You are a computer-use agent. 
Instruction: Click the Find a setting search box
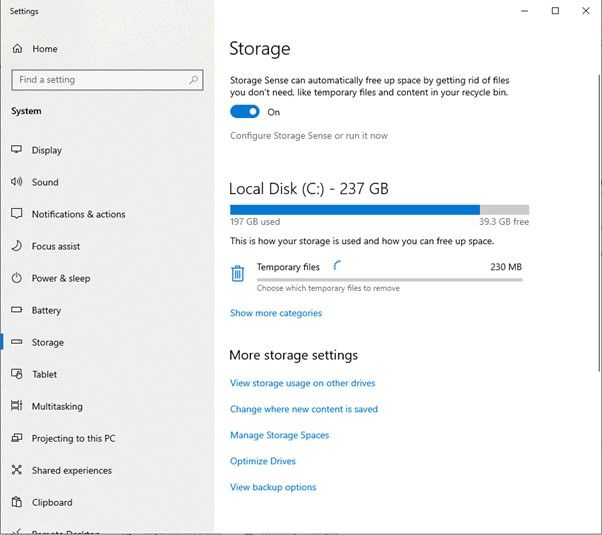click(107, 80)
